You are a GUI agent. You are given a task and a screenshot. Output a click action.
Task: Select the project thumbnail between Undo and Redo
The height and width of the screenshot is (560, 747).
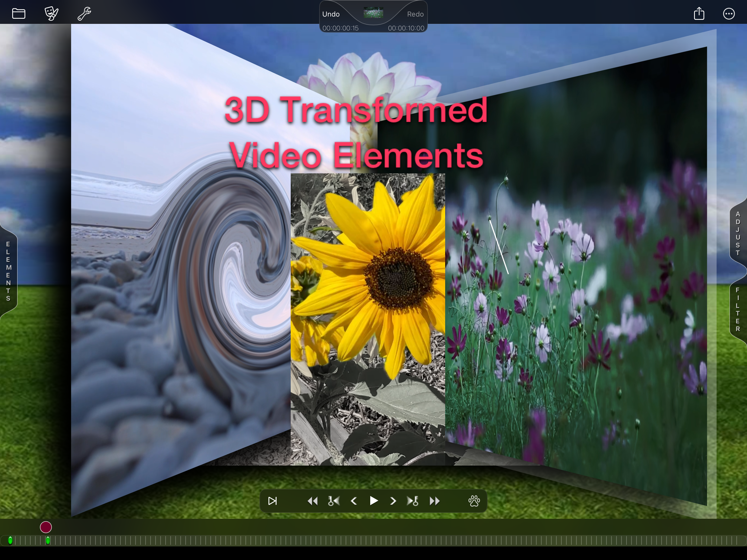373,13
